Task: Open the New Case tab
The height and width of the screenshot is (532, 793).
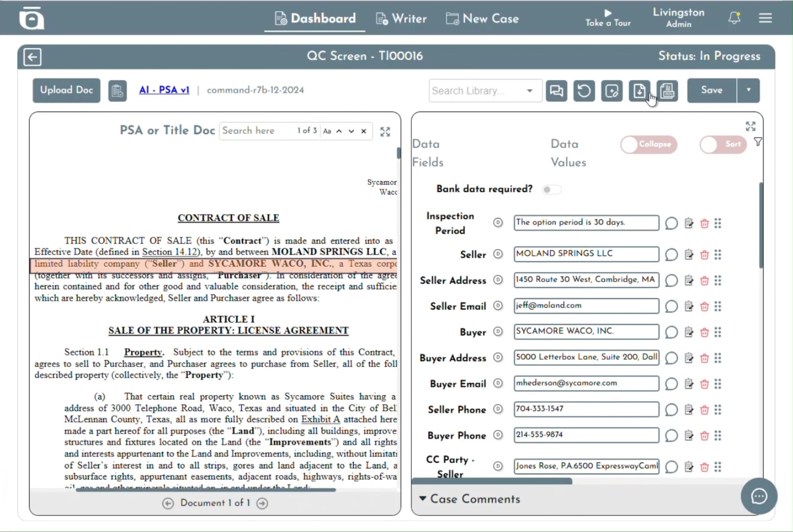Action: coord(482,19)
